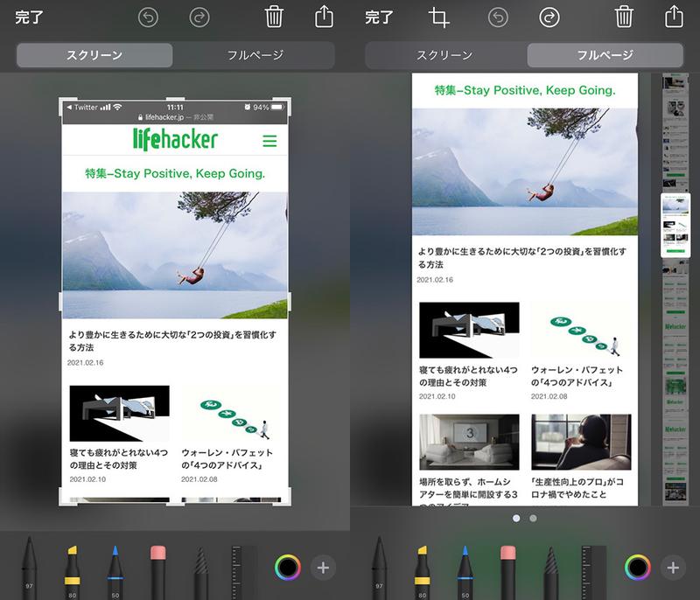700x600 pixels.
Task: Choose the black pen tool, right editor
Action: coord(379,568)
